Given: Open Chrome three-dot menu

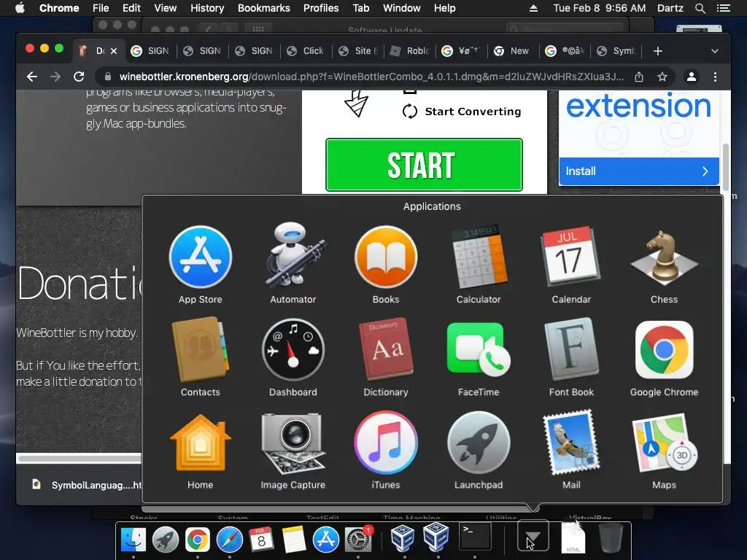Looking at the screenshot, I should click(715, 77).
